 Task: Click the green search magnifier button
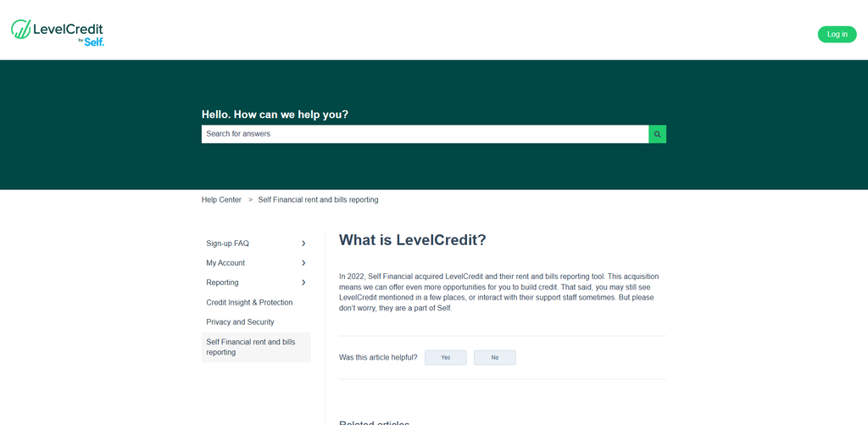657,134
